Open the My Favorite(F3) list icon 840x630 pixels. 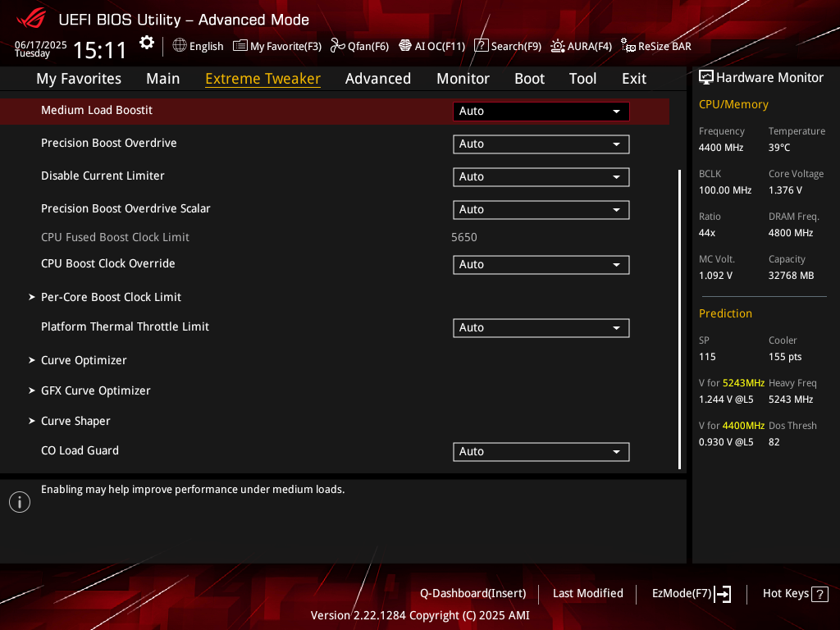click(x=240, y=46)
